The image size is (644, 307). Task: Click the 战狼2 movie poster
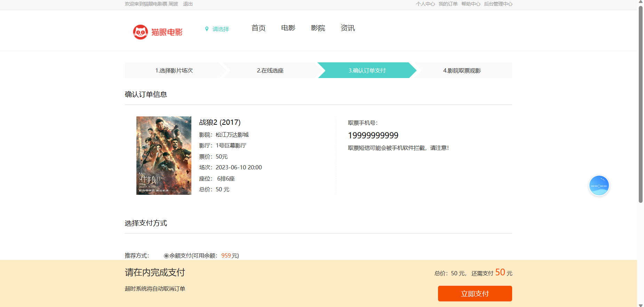[164, 155]
